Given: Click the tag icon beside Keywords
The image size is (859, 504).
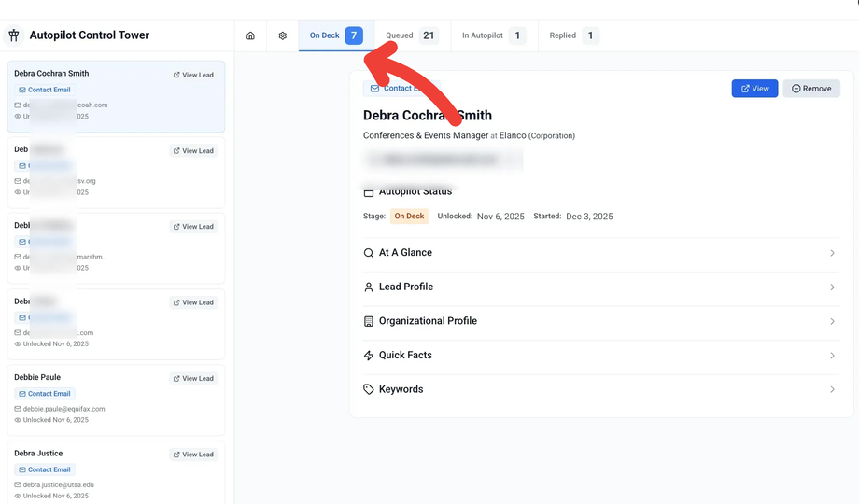Looking at the screenshot, I should pos(369,389).
